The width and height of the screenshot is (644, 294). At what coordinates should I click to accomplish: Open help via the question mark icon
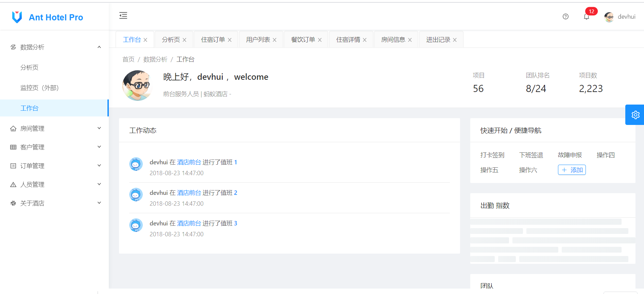tap(565, 17)
